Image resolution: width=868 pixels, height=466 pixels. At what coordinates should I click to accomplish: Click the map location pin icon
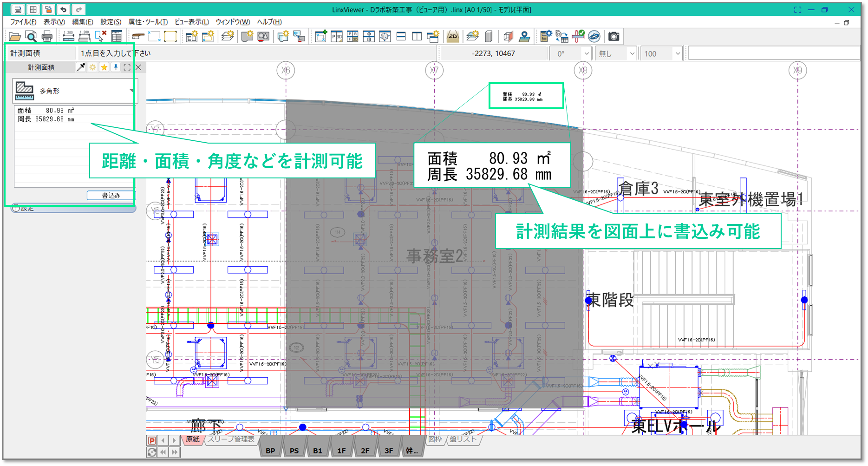[524, 37]
